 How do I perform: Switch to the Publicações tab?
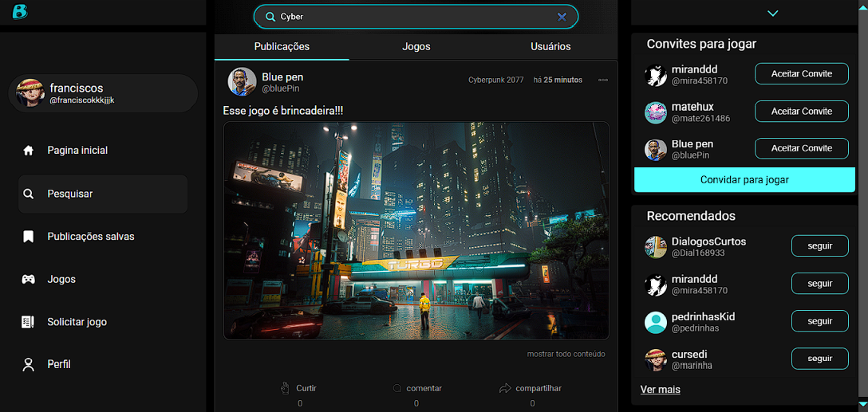[282, 47]
